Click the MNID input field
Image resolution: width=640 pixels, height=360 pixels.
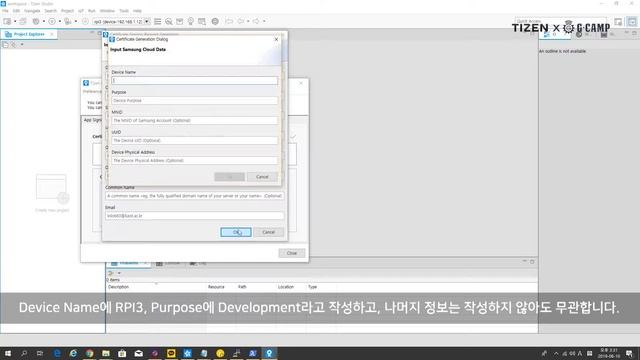(195, 120)
